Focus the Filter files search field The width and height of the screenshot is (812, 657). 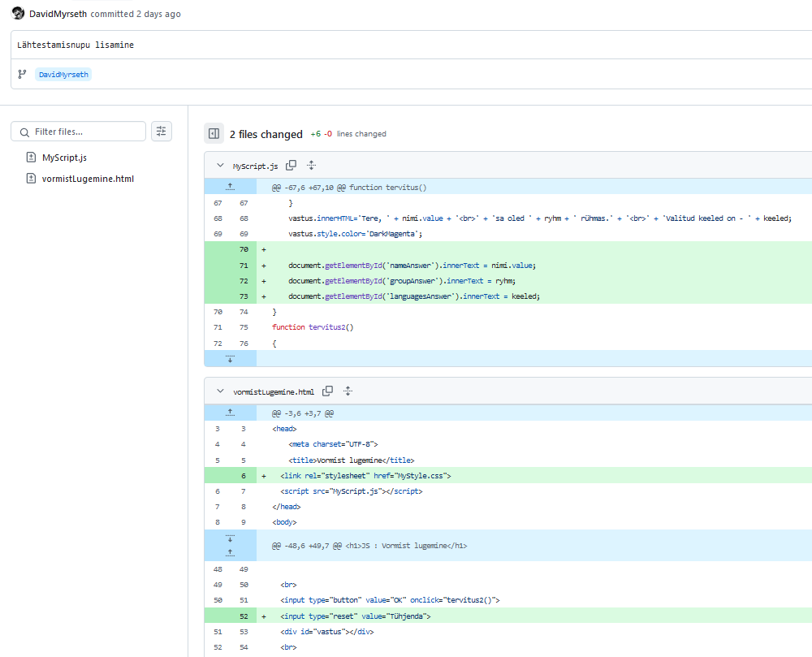point(78,132)
